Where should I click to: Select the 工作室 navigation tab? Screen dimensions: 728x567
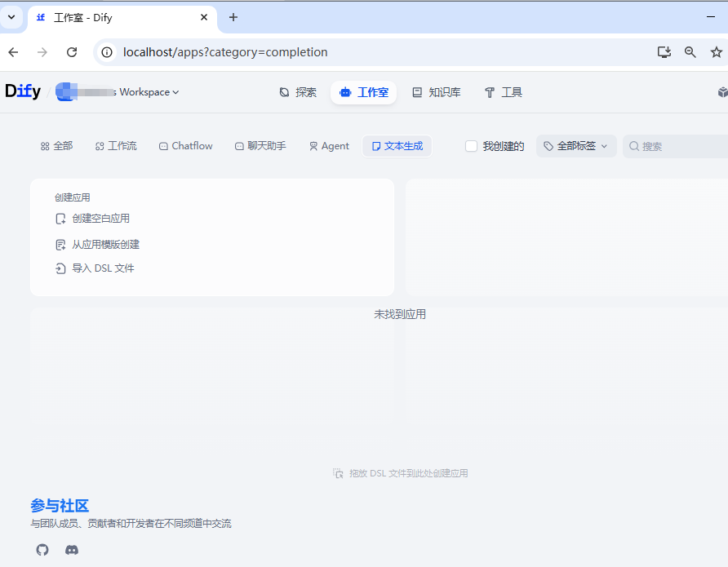click(363, 92)
